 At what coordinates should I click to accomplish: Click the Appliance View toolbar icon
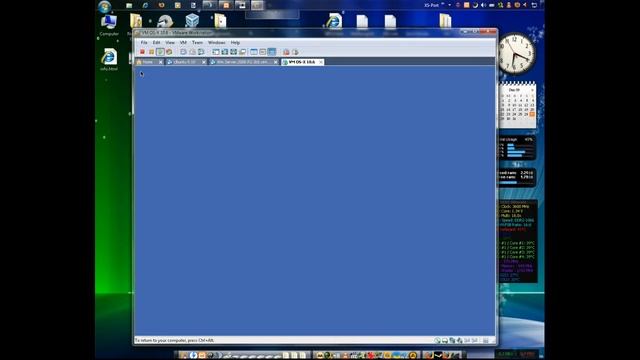pyautogui.click(x=263, y=52)
